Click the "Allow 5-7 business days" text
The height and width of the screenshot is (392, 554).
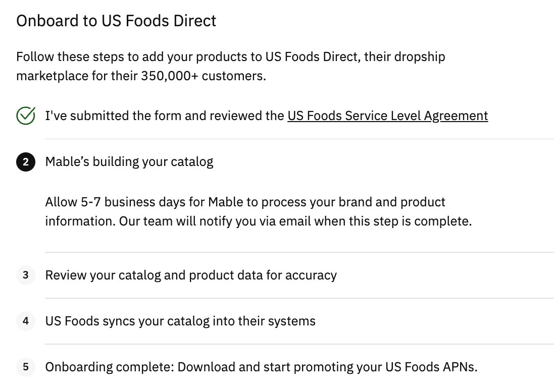125,202
